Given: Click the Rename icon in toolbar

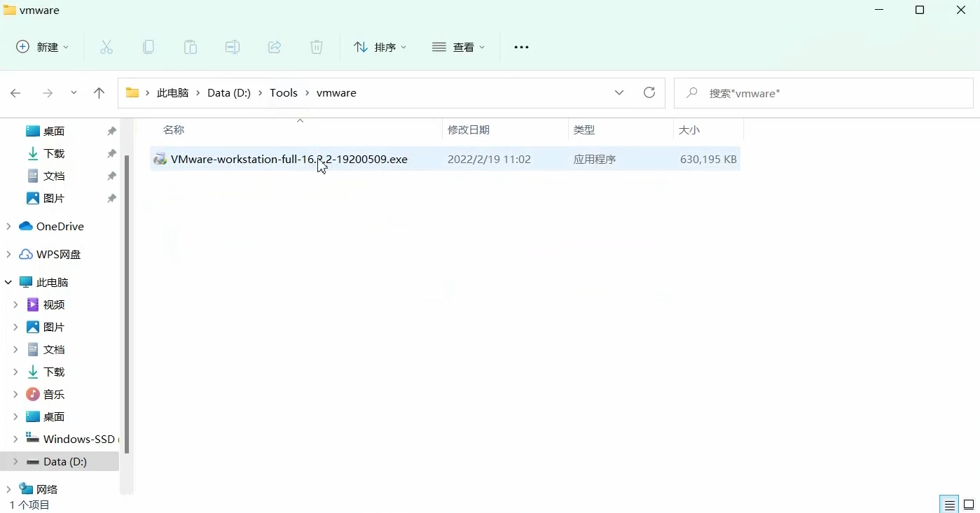Looking at the screenshot, I should tap(233, 47).
